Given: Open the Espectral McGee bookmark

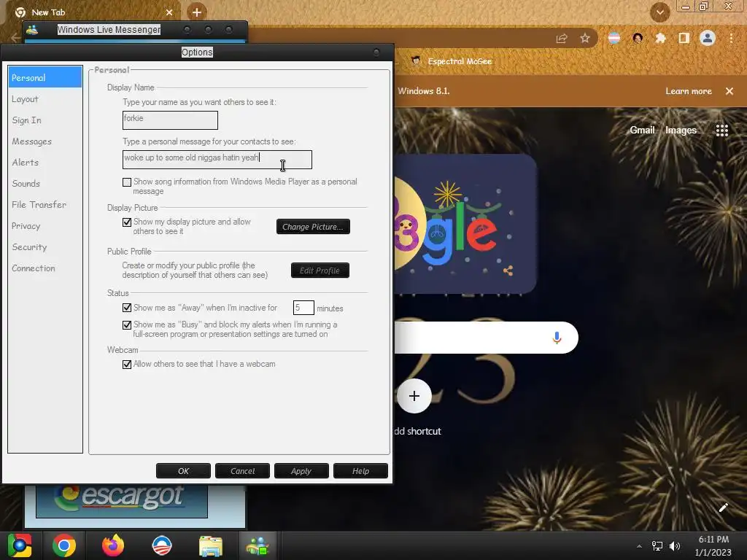Looking at the screenshot, I should pos(452,61).
